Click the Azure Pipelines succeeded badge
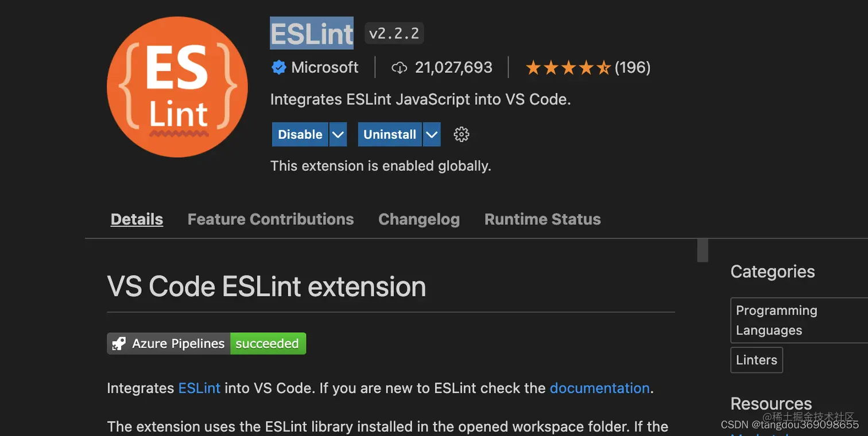 207,344
